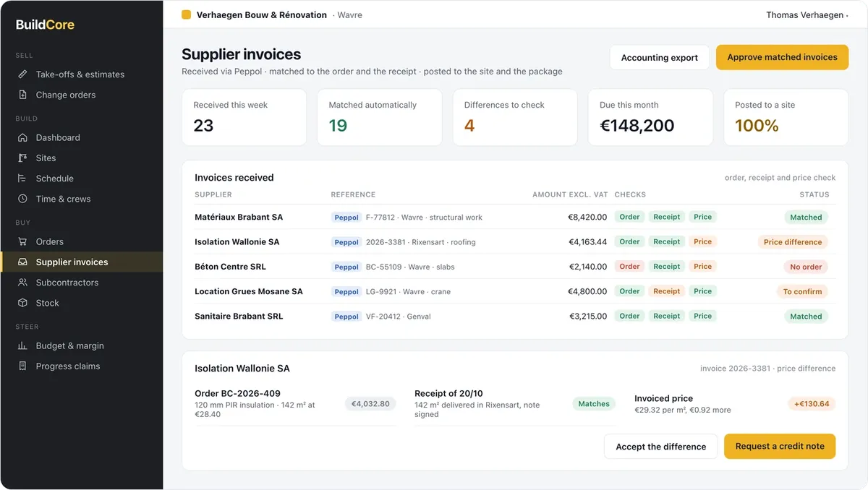Click the yellow company square icon
The image size is (868, 490).
[x=186, y=14]
